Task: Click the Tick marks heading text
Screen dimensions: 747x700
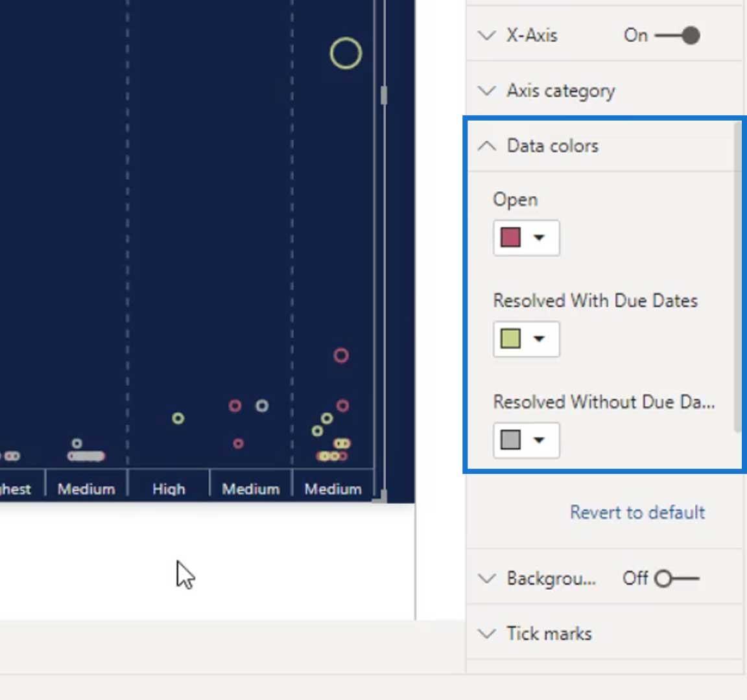Action: [x=549, y=634]
